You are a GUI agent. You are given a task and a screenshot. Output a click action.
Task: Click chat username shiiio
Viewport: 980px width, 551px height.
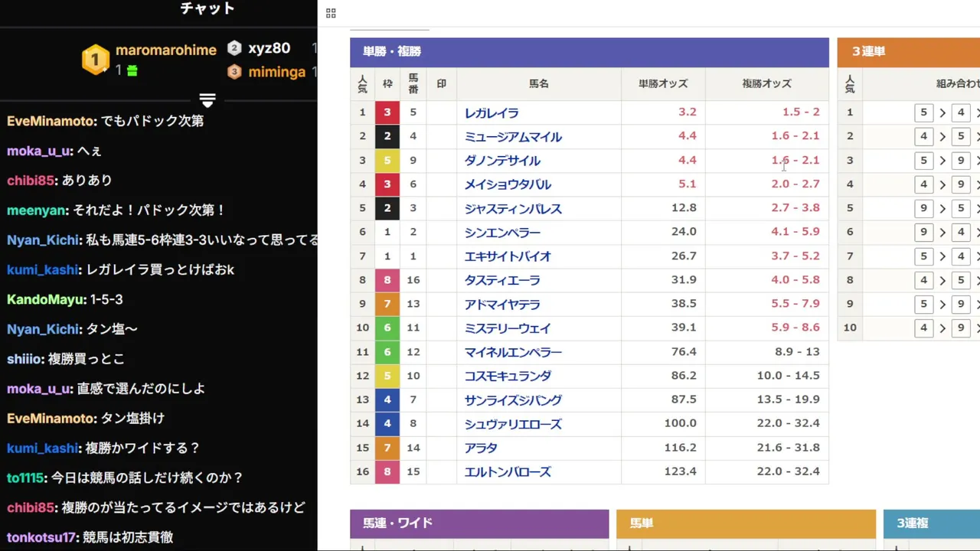click(24, 359)
